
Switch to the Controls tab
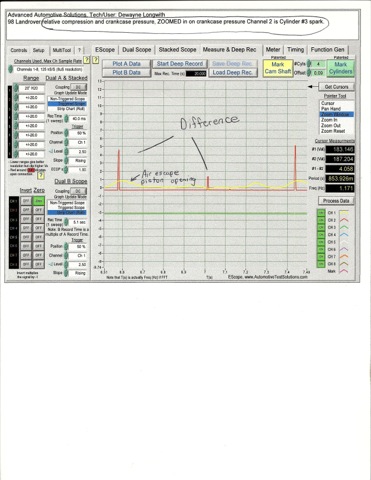[19, 50]
